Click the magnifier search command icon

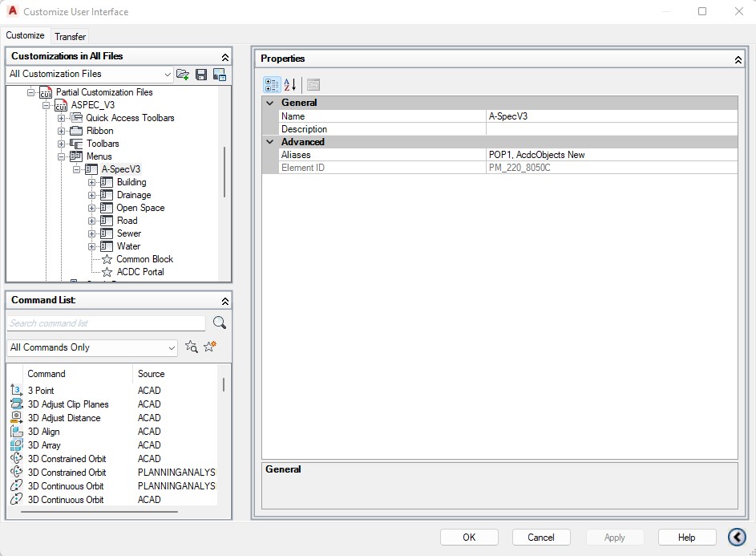[x=220, y=323]
